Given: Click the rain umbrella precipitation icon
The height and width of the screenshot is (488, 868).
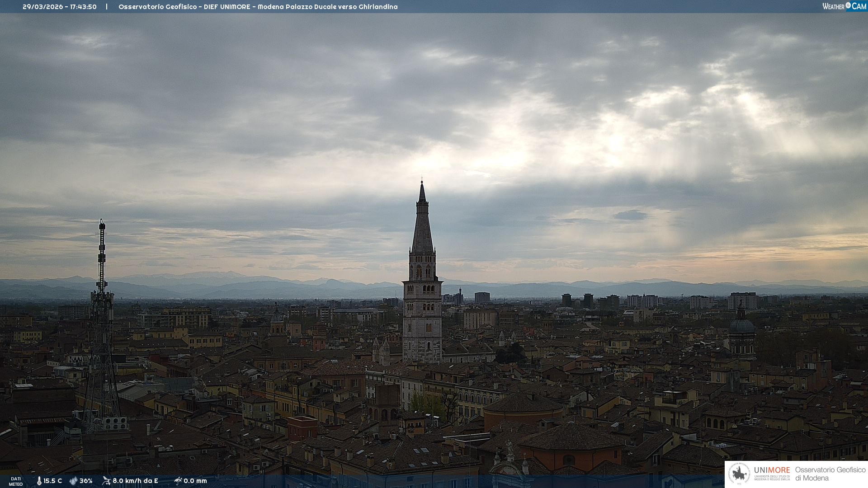Looking at the screenshot, I should point(178,480).
